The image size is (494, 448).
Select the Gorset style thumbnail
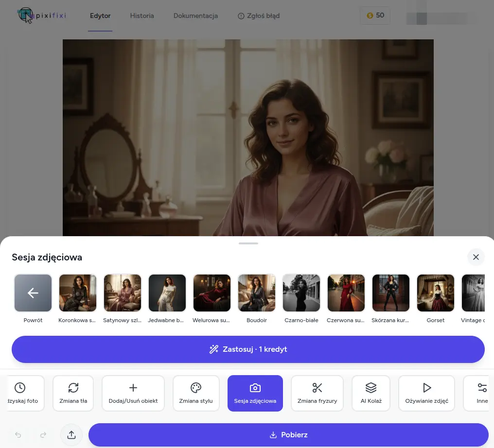(436, 293)
